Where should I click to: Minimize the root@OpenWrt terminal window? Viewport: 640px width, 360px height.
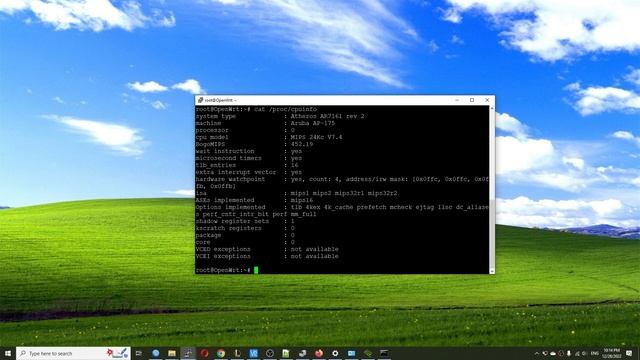pos(457,100)
